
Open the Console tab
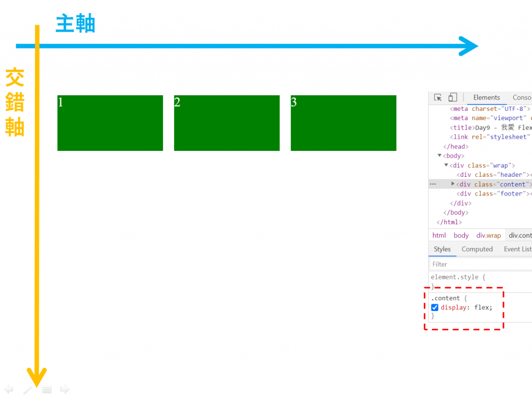coord(522,97)
